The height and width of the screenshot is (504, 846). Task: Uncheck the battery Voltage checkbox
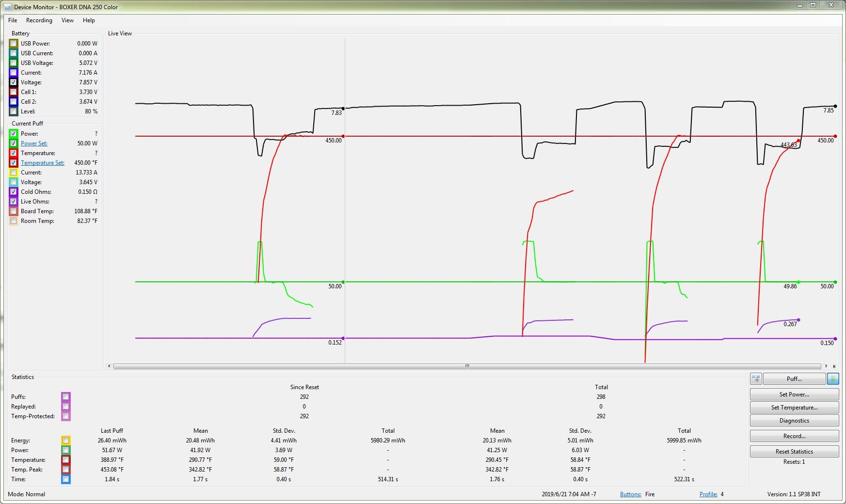14,82
